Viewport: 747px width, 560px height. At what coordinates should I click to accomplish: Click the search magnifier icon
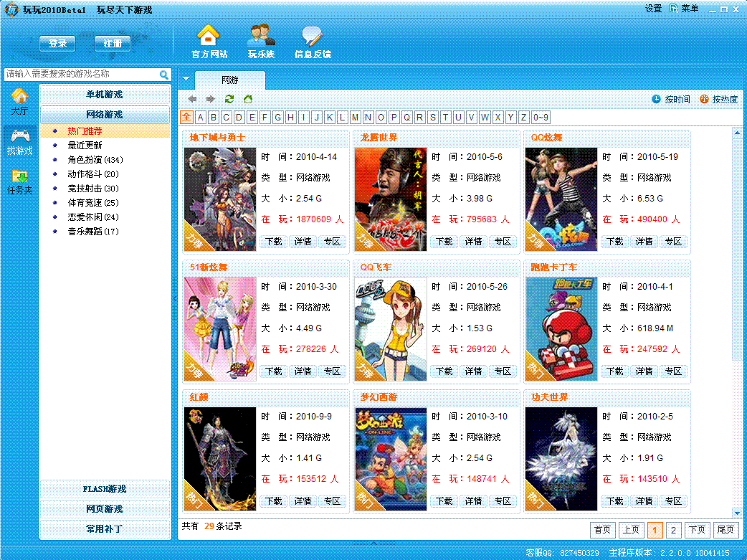(164, 75)
